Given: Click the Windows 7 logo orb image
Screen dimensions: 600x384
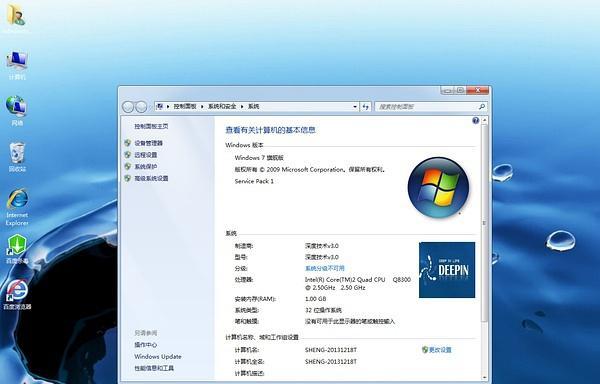Looking at the screenshot, I should pyautogui.click(x=438, y=187).
